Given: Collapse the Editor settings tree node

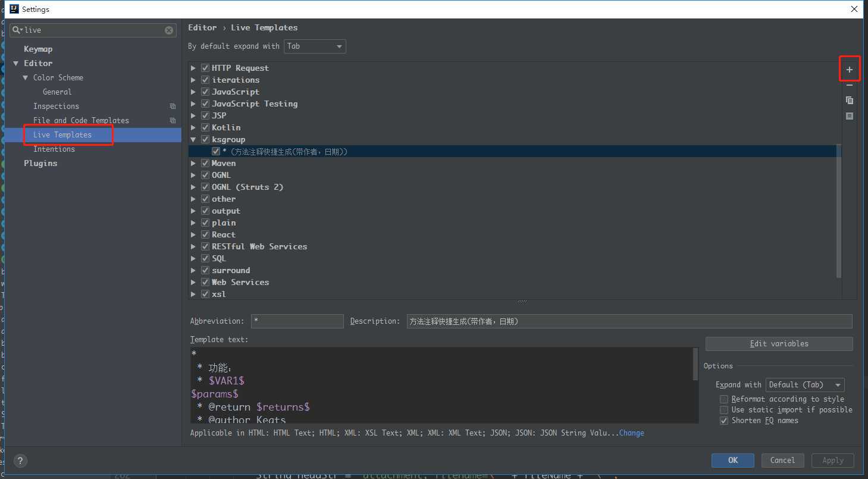Looking at the screenshot, I should coord(16,64).
